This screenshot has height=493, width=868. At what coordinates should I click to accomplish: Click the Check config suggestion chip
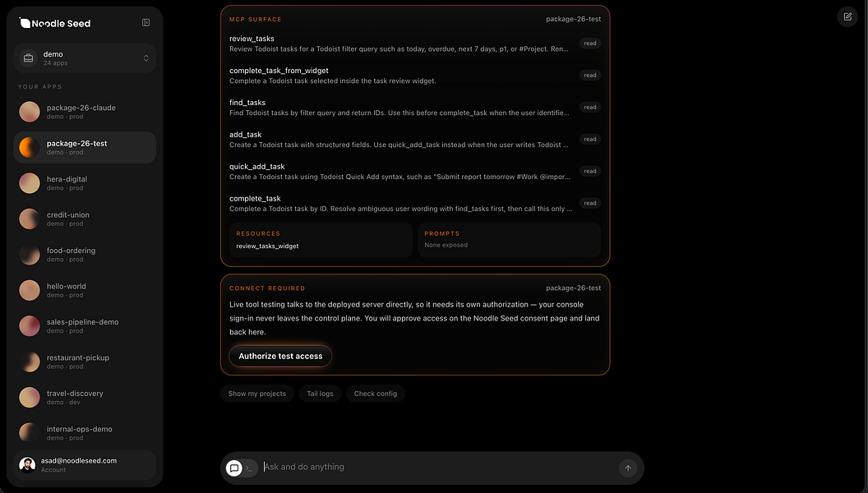point(376,394)
